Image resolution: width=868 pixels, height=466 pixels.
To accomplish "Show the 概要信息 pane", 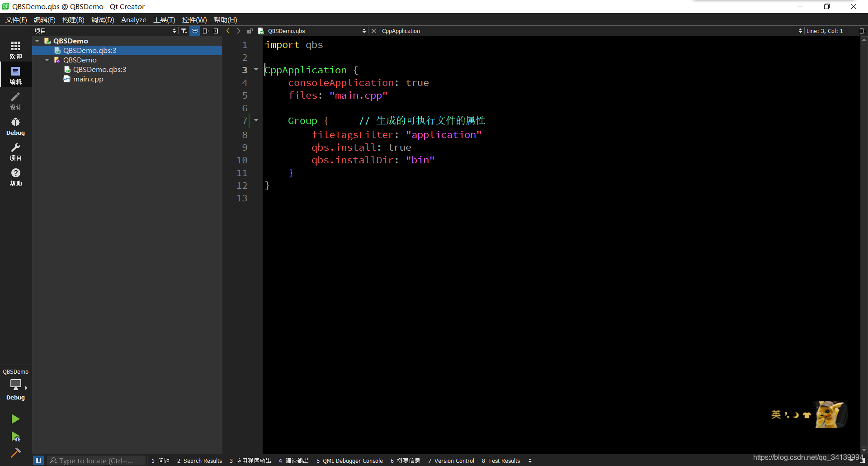I will [x=406, y=461].
